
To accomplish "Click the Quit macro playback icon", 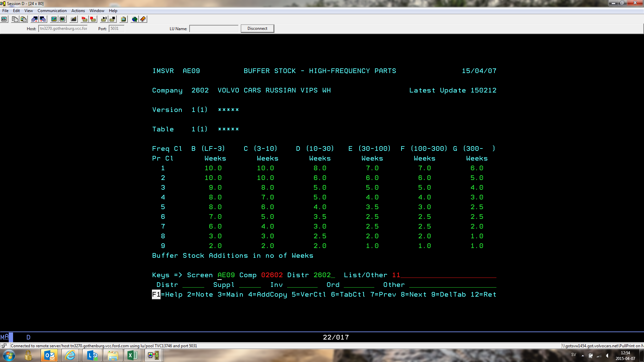I will pyautogui.click(x=112, y=19).
